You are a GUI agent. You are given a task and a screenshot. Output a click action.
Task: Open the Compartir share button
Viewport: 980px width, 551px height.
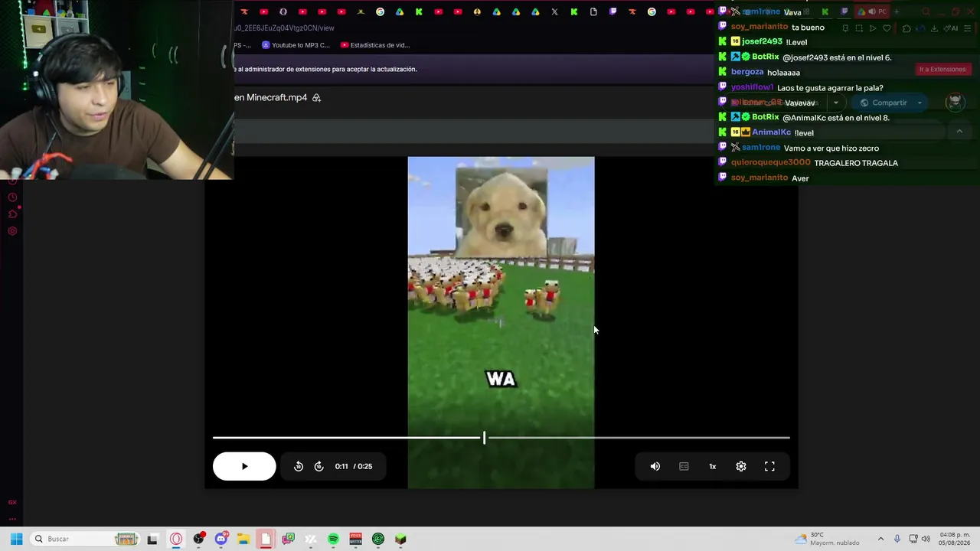(x=884, y=103)
